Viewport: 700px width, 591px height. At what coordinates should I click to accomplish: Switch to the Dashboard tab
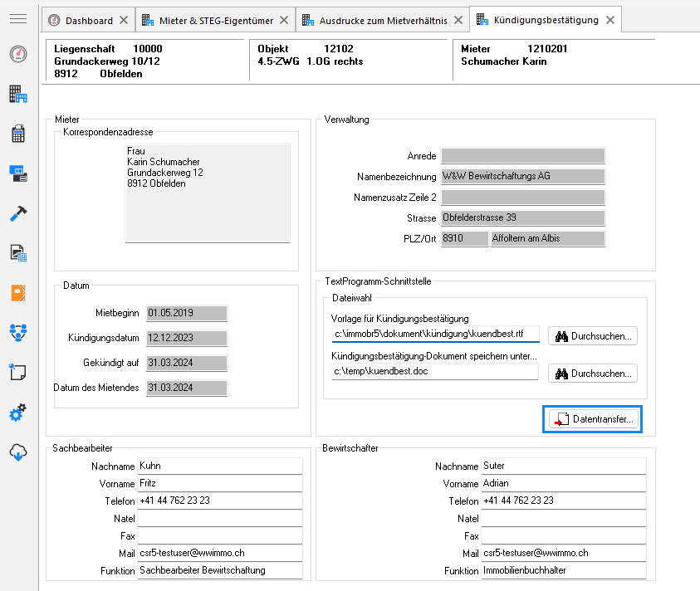89,21
